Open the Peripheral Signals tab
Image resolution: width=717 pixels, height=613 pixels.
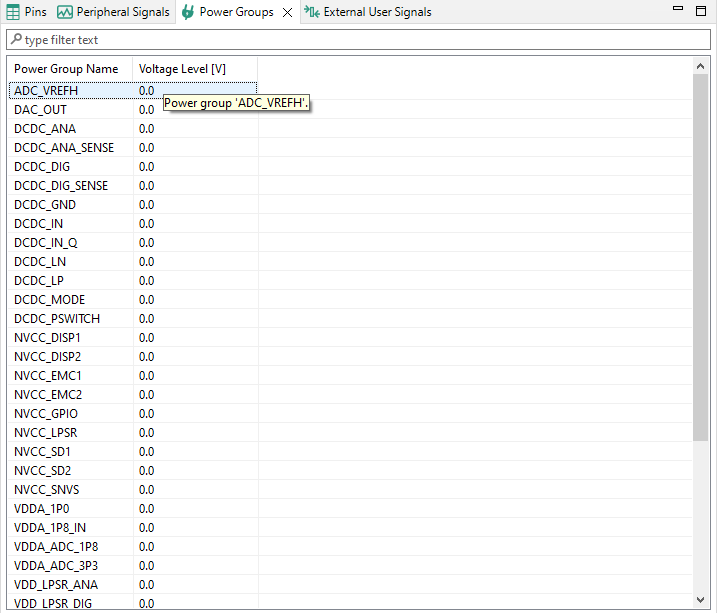coord(113,12)
